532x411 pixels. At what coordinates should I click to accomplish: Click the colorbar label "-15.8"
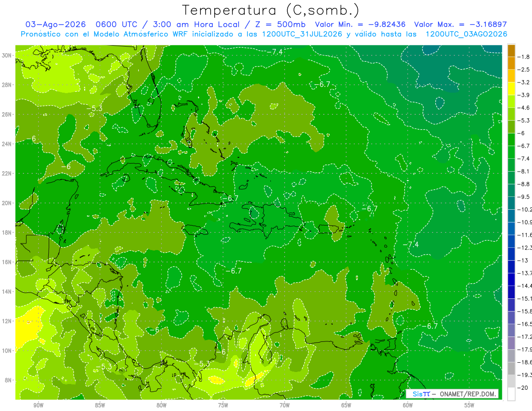(x=525, y=311)
